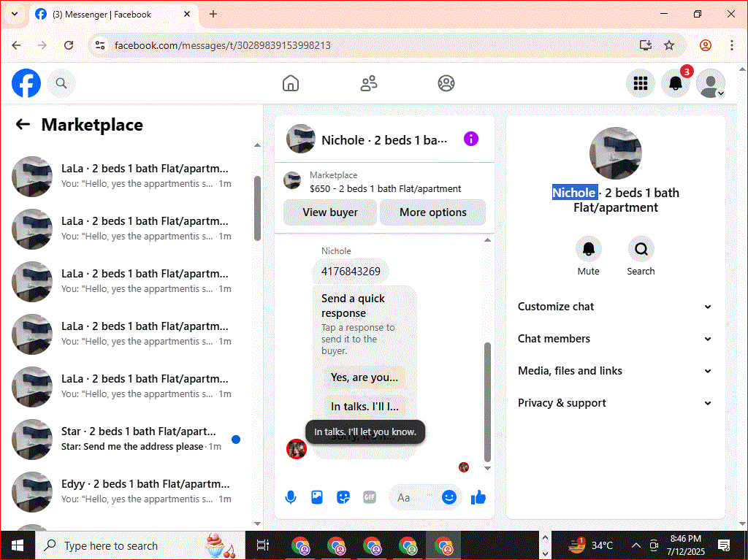748x560 pixels.
Task: Open conversation information purple i icon
Action: point(471,139)
